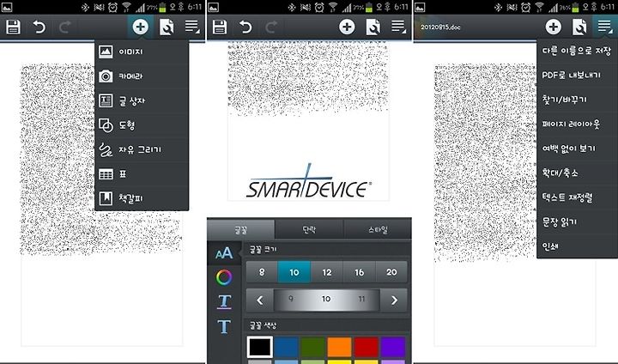Choose the red font color swatch
The image size is (618, 364).
pyautogui.click(x=367, y=347)
